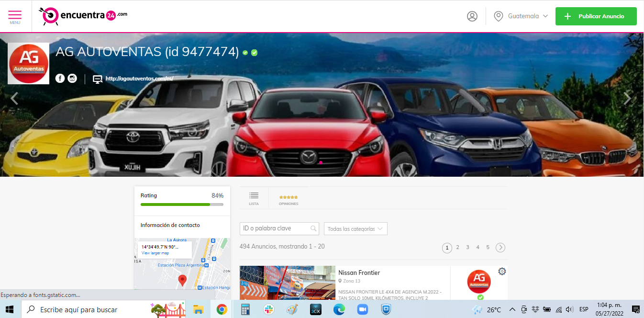This screenshot has height=318, width=644.
Task: Click the red map location pin
Action: point(182,281)
